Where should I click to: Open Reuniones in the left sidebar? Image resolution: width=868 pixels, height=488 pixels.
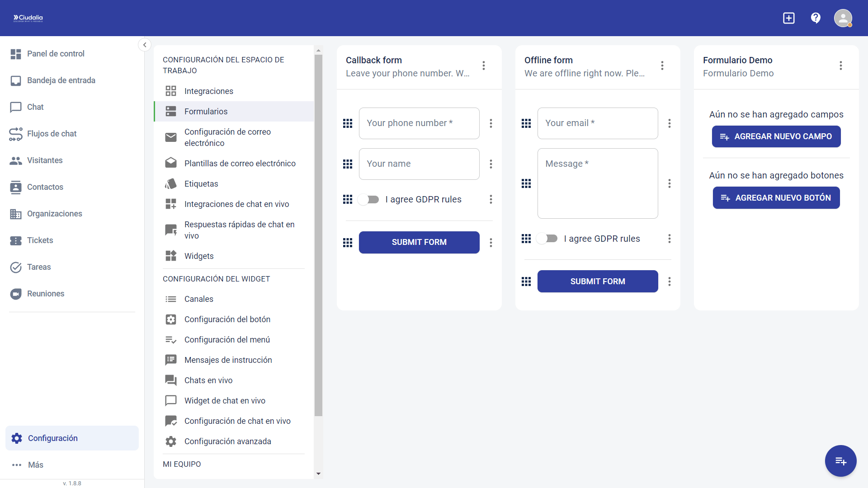click(x=45, y=294)
